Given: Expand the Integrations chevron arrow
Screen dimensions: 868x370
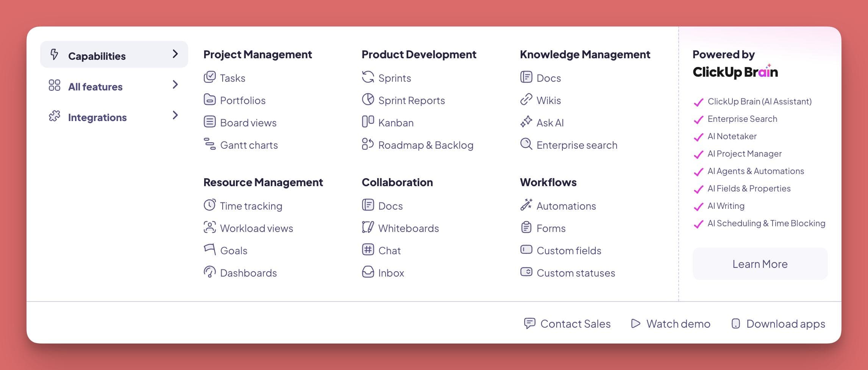Looking at the screenshot, I should pyautogui.click(x=175, y=115).
